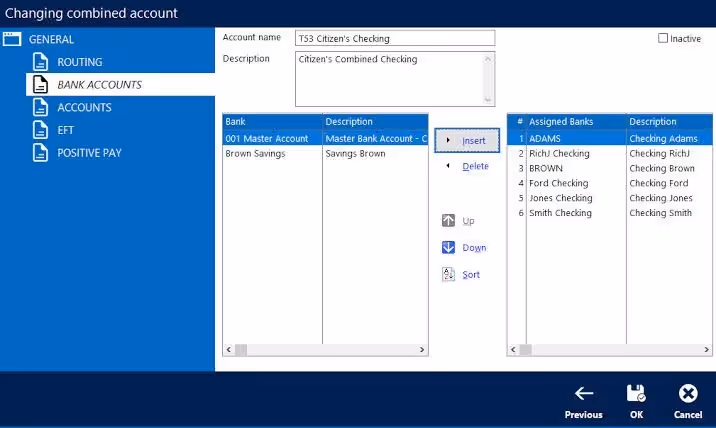The width and height of the screenshot is (716, 428).
Task: Select the Ford Checking assigned bank
Action: click(x=576, y=183)
